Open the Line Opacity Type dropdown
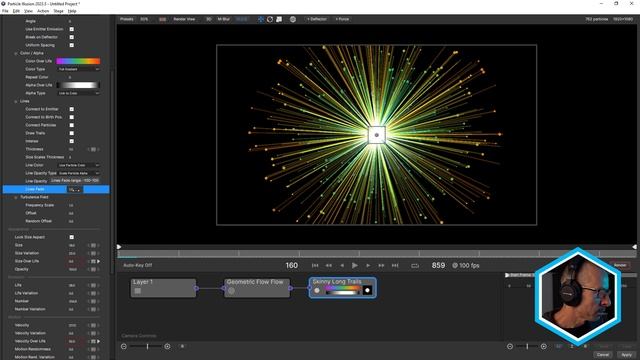640x360 pixels. [x=78, y=173]
